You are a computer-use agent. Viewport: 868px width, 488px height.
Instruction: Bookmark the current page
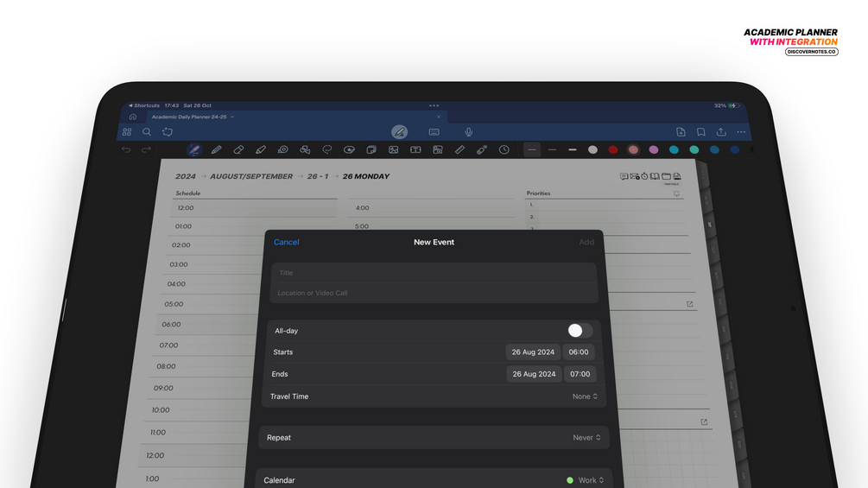700,131
